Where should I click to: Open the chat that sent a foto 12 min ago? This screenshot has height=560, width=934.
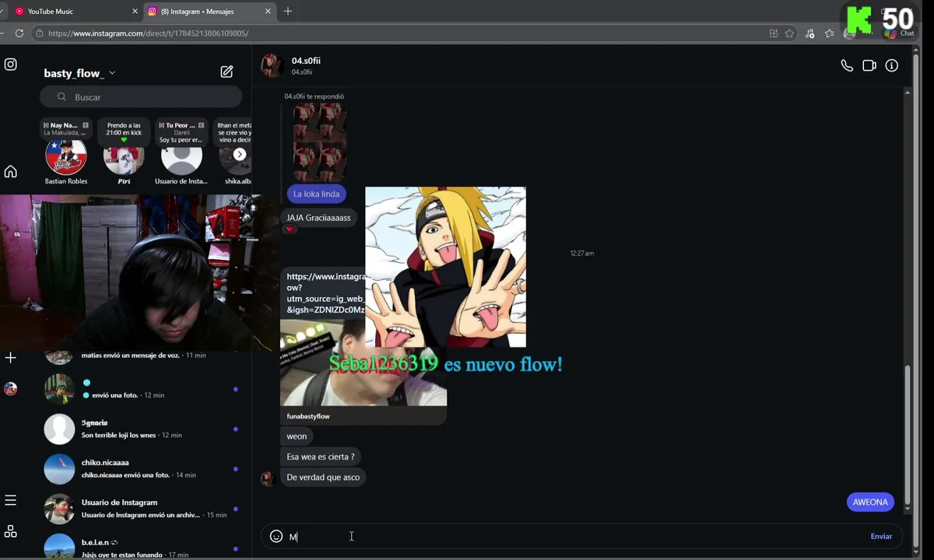pyautogui.click(x=141, y=389)
